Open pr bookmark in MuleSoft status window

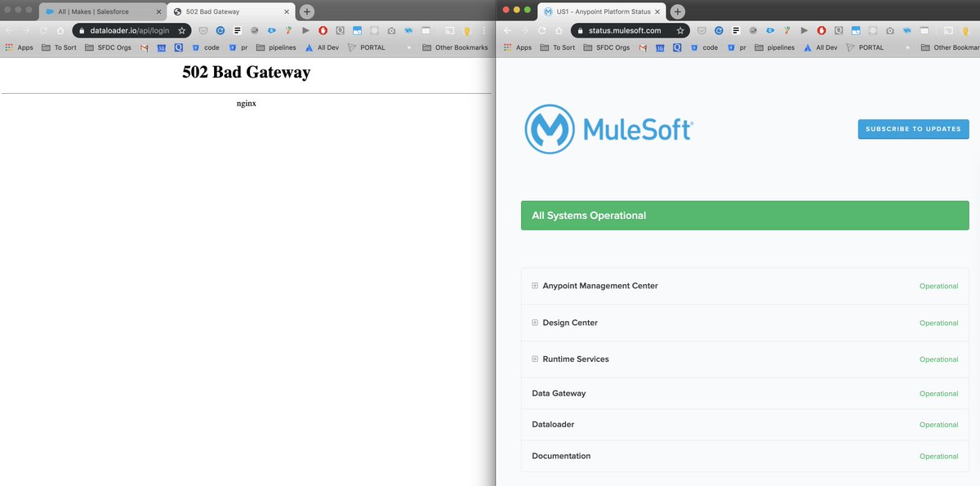pyautogui.click(x=738, y=47)
